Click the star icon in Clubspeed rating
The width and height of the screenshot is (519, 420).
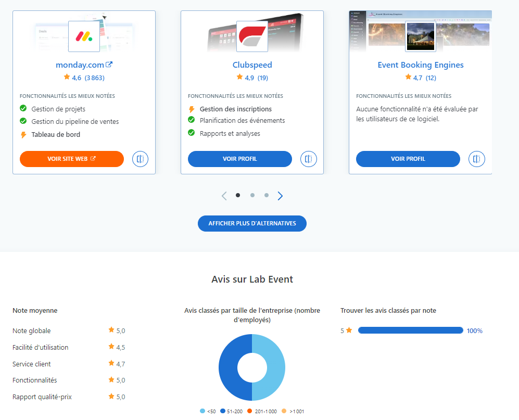click(239, 77)
